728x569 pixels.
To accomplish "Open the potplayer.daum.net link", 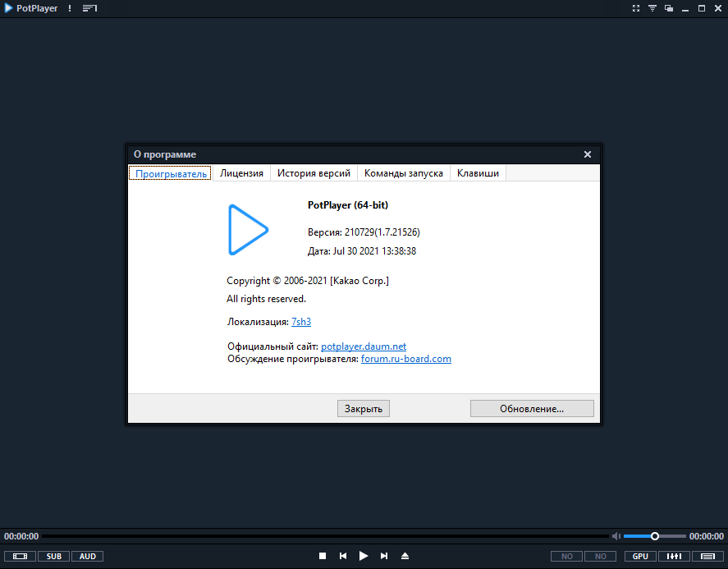I will coord(364,346).
